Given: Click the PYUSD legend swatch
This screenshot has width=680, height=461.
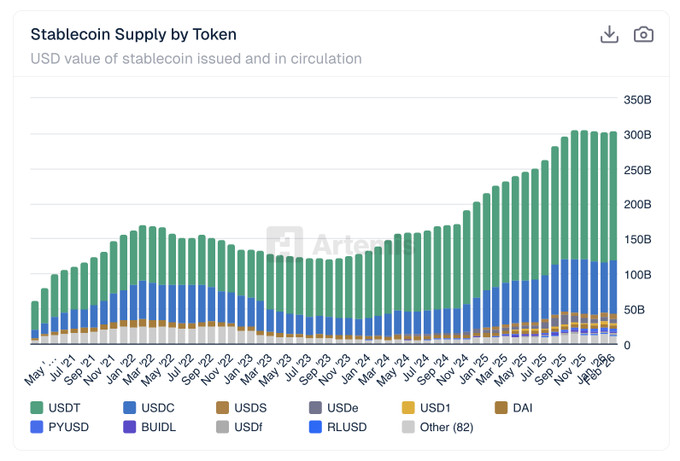Looking at the screenshot, I should click(38, 427).
